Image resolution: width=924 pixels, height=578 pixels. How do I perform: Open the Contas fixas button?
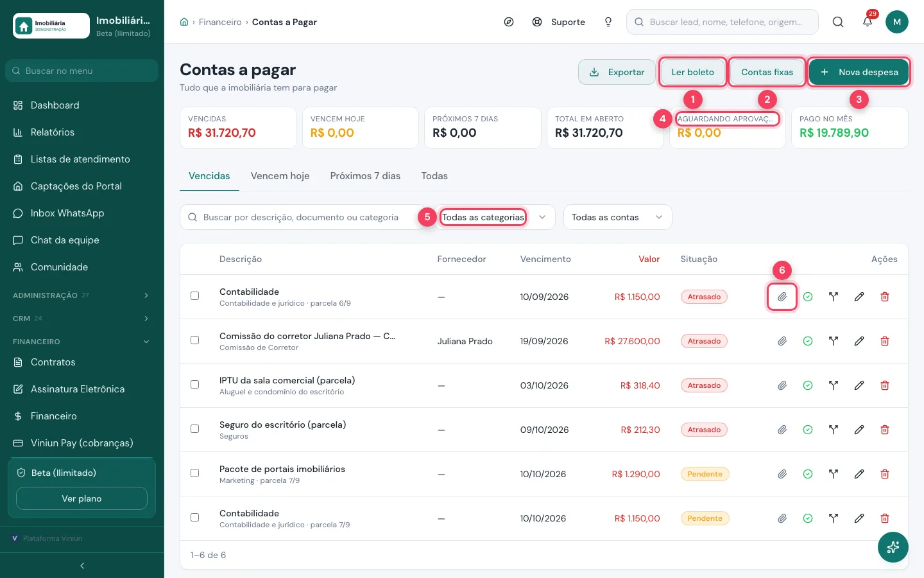point(767,72)
